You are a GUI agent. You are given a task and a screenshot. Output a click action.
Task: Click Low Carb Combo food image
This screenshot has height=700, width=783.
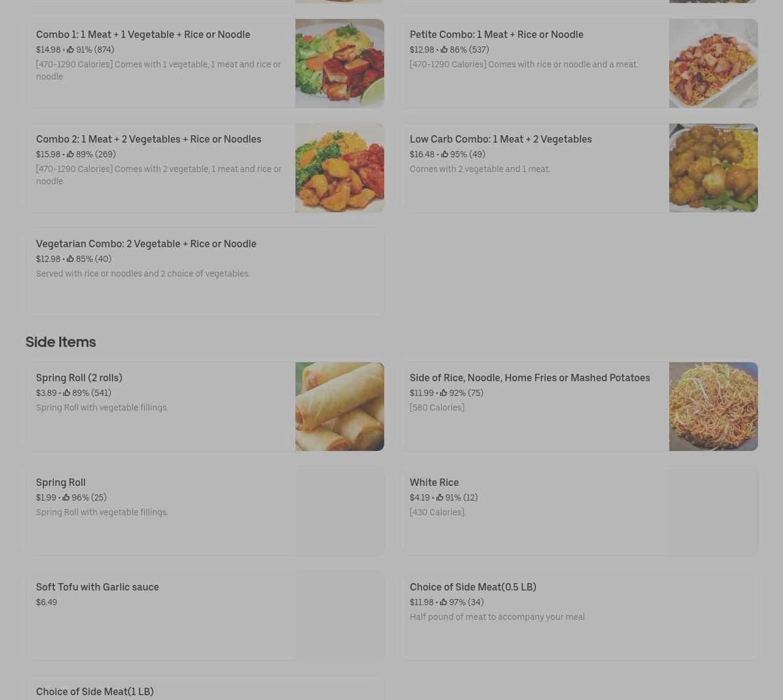(713, 168)
